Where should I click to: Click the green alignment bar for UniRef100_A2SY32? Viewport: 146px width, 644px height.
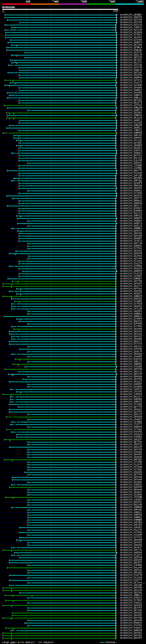point(61,80)
